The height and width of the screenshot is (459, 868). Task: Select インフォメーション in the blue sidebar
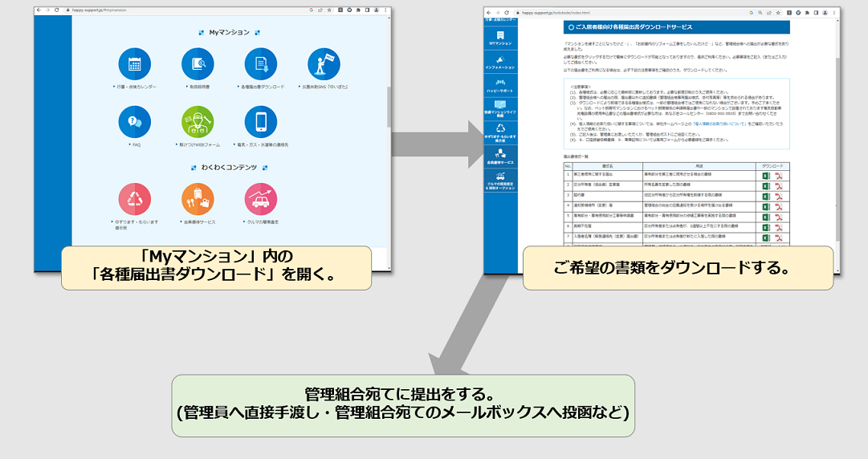click(500, 63)
